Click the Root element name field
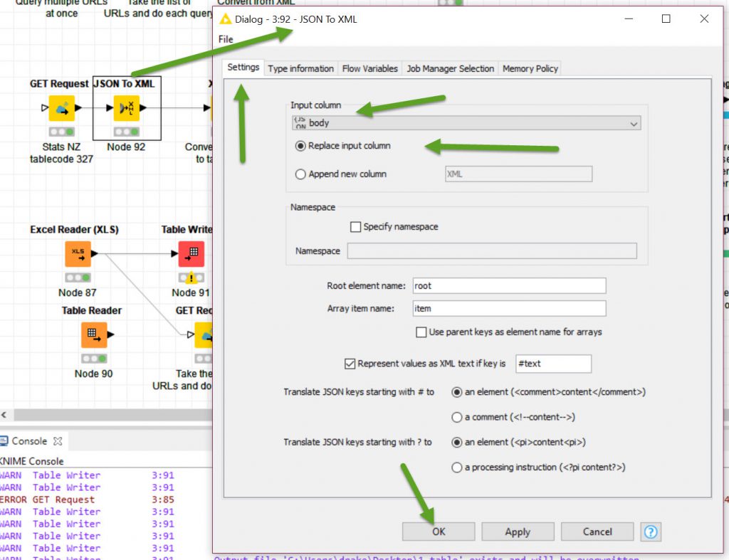729x560 pixels. (x=509, y=286)
